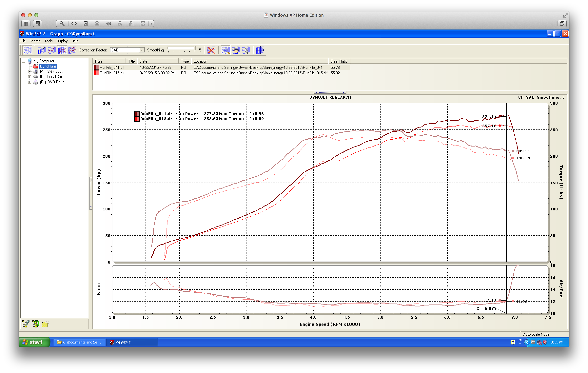Toggle the RunFile_041.drf color box
The width and height of the screenshot is (588, 373).
(x=96, y=67)
